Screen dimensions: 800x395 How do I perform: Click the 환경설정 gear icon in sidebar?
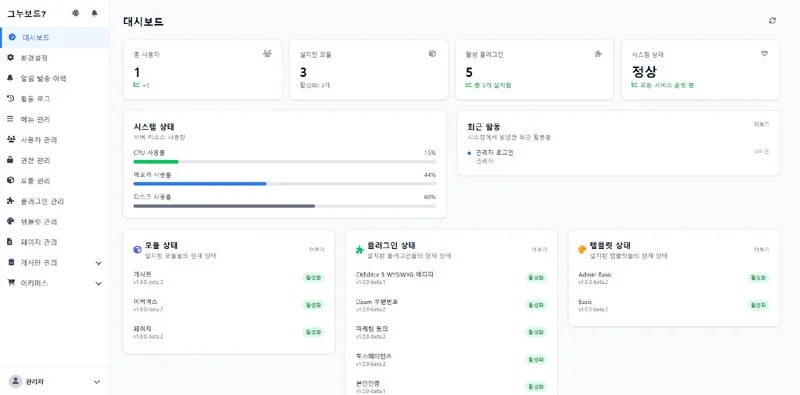coord(10,58)
